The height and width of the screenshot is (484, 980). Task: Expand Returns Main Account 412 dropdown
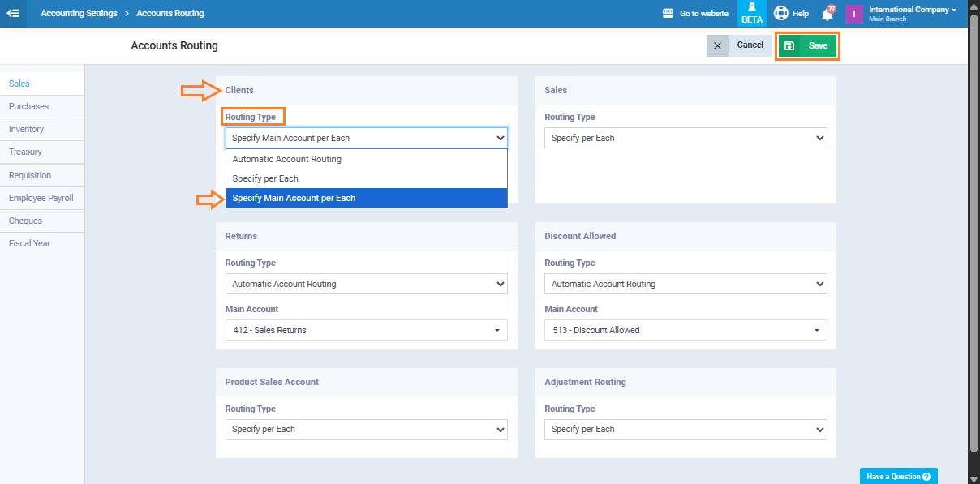[x=367, y=330]
